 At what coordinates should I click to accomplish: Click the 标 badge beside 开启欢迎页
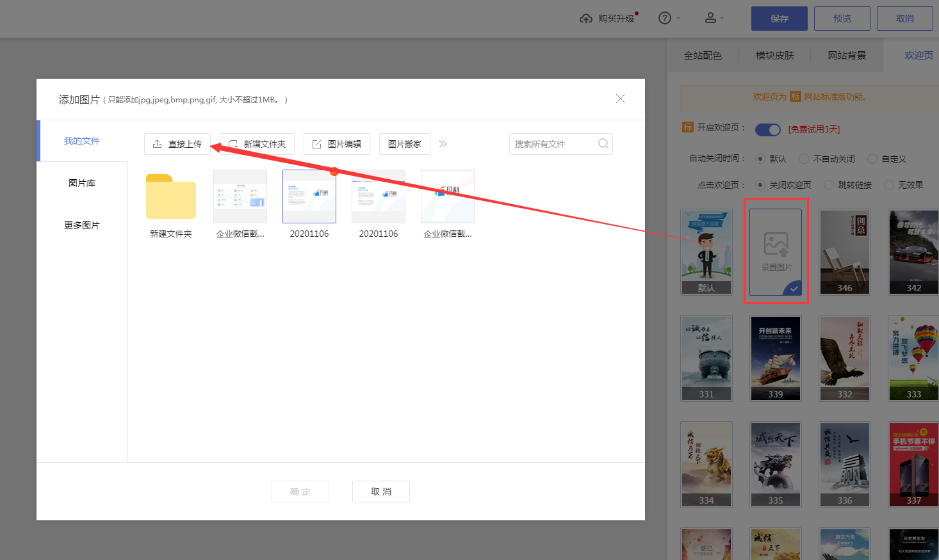coord(688,127)
